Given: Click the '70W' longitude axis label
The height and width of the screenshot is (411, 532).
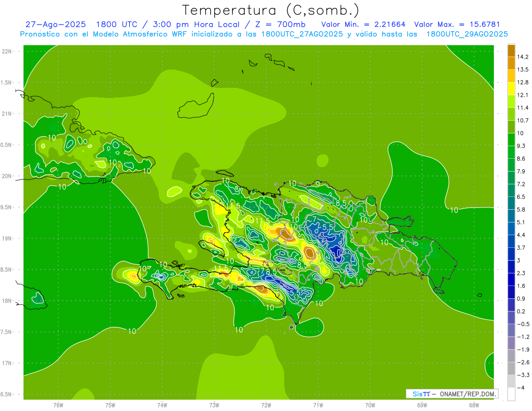Looking at the screenshot, I should pyautogui.click(x=370, y=405).
